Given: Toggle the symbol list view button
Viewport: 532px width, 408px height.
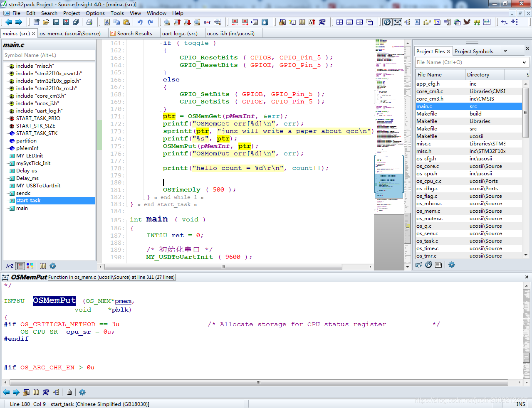Looking at the screenshot, I should 20,266.
